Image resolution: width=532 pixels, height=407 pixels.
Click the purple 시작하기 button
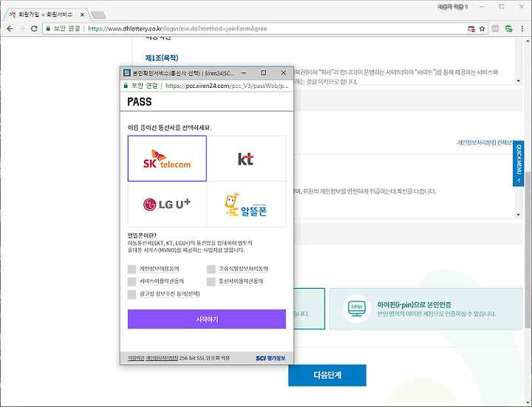[x=207, y=319]
